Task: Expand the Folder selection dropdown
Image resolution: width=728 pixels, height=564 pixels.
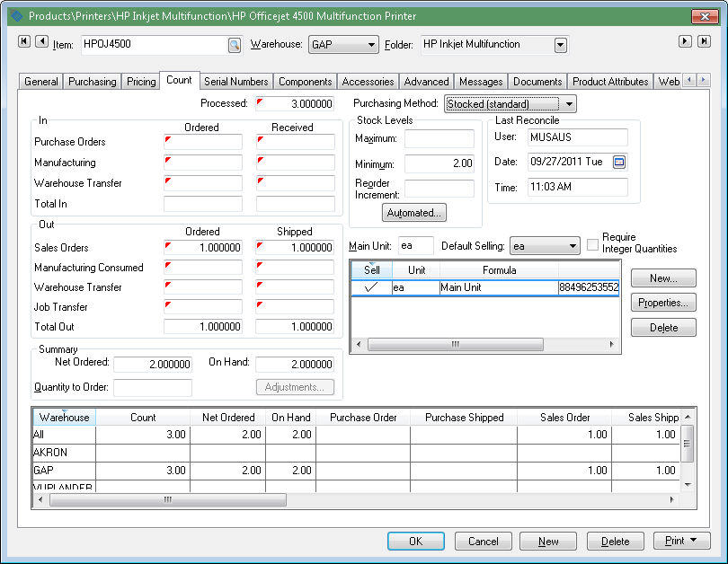Action: coord(561,44)
